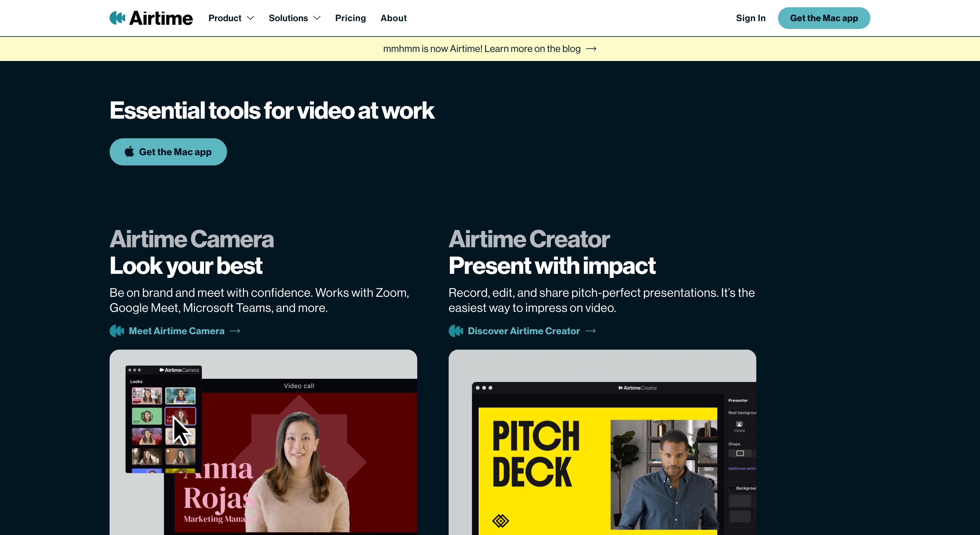Click header Get the Mac app button
Image resolution: width=980 pixels, height=535 pixels.
[x=824, y=18]
